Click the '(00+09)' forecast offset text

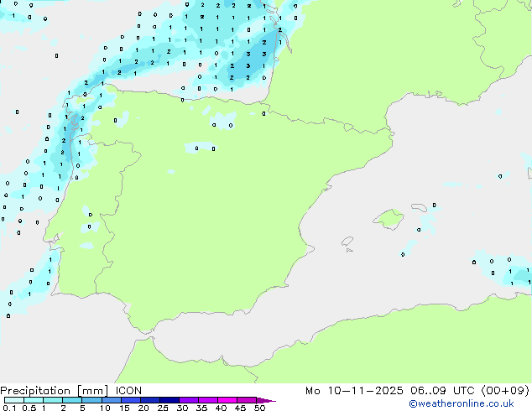click(505, 391)
